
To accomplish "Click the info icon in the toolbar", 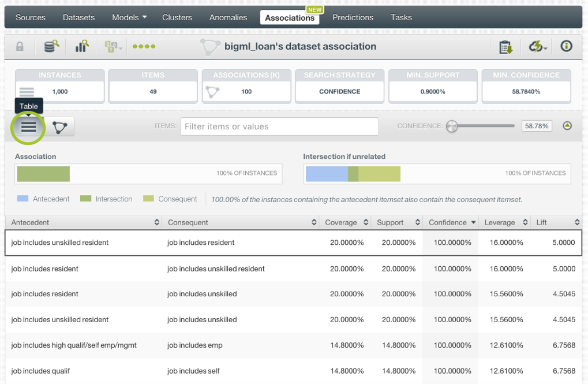I will (x=566, y=46).
